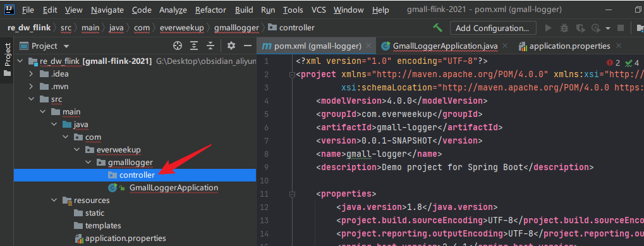This screenshot has width=644, height=246.
Task: Click the Run play icon
Action: click(548, 28)
